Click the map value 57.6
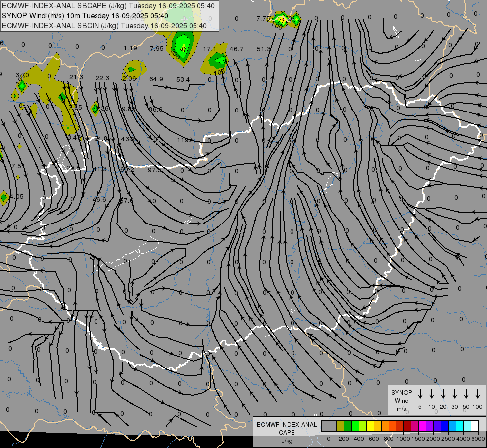 click(126, 201)
